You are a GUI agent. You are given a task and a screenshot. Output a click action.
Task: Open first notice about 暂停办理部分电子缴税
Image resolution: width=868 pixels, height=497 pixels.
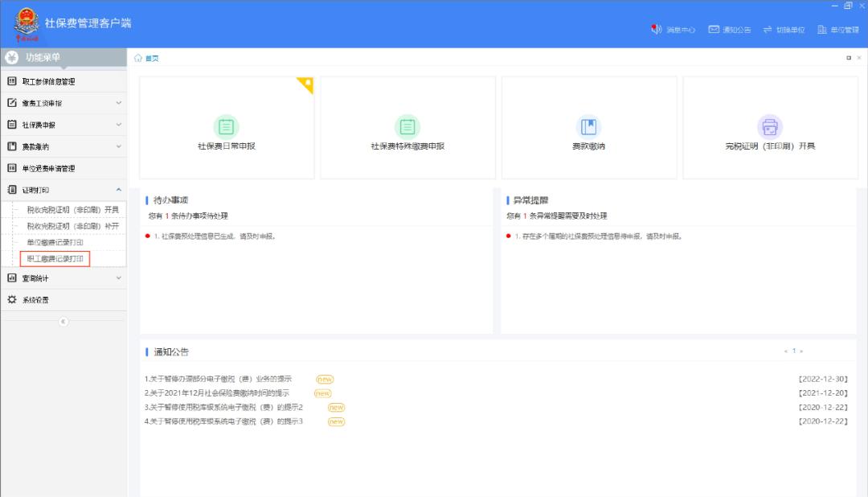pyautogui.click(x=219, y=379)
